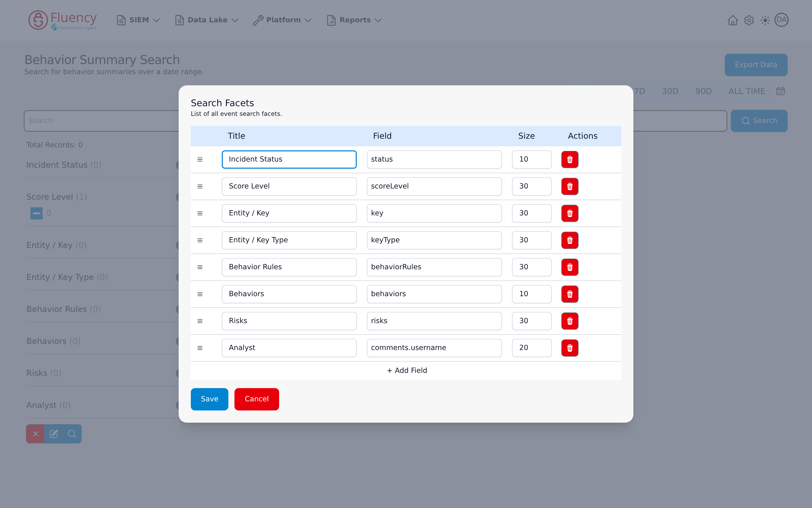812x508 pixels.
Task: Click trash icon for Entity / Key row
Action: coord(570,213)
